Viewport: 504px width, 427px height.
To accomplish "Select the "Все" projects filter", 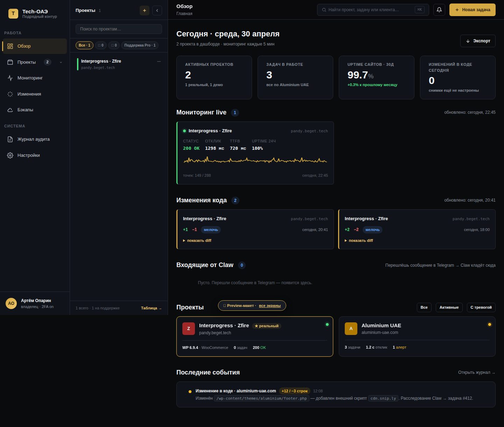I will click(x=424, y=308).
